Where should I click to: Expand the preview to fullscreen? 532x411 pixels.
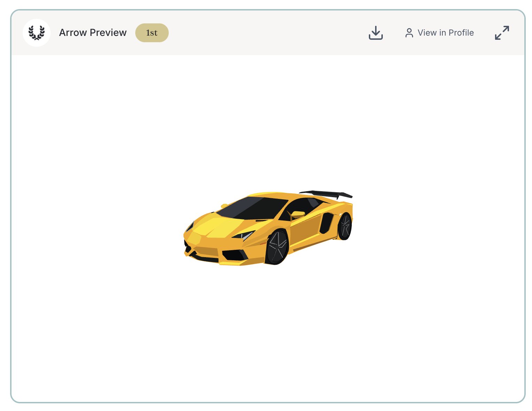pyautogui.click(x=502, y=33)
